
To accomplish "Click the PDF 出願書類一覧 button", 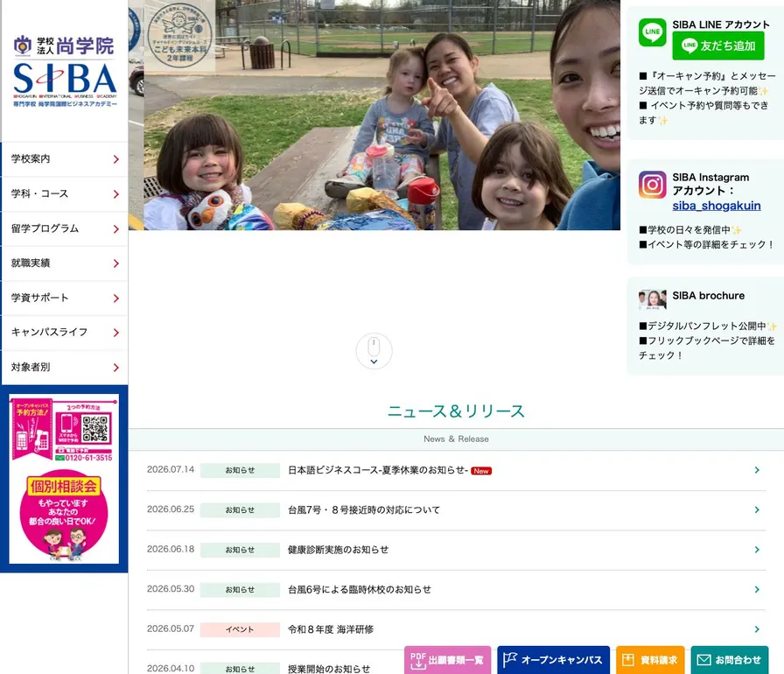I will click(447, 660).
